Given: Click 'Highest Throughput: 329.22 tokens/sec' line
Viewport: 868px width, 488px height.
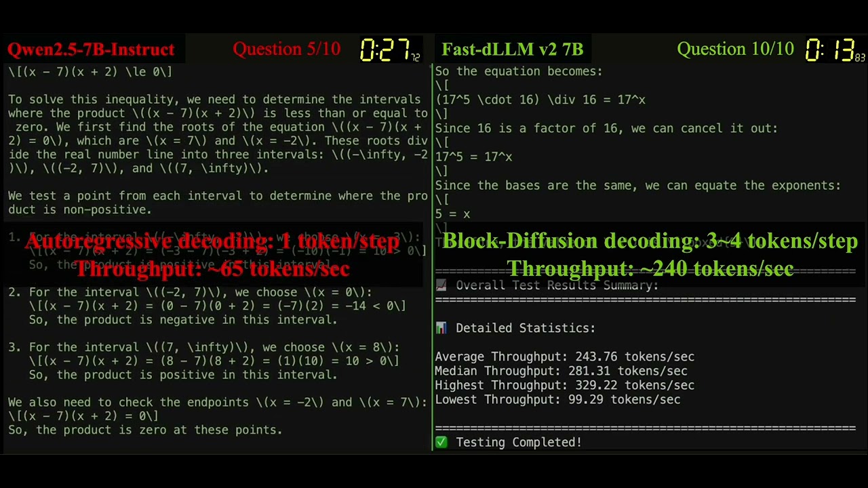Looking at the screenshot, I should pos(564,385).
